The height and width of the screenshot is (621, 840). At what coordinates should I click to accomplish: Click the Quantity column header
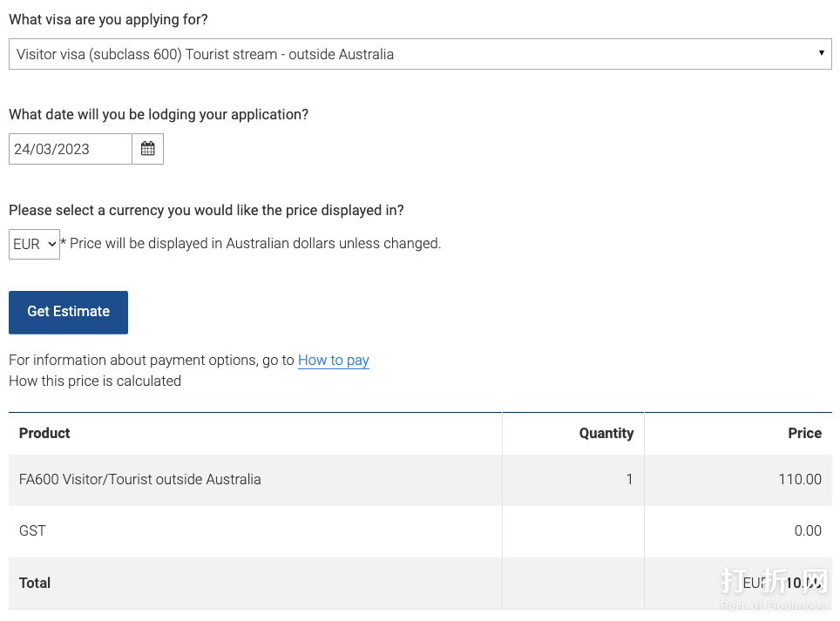[x=606, y=433]
